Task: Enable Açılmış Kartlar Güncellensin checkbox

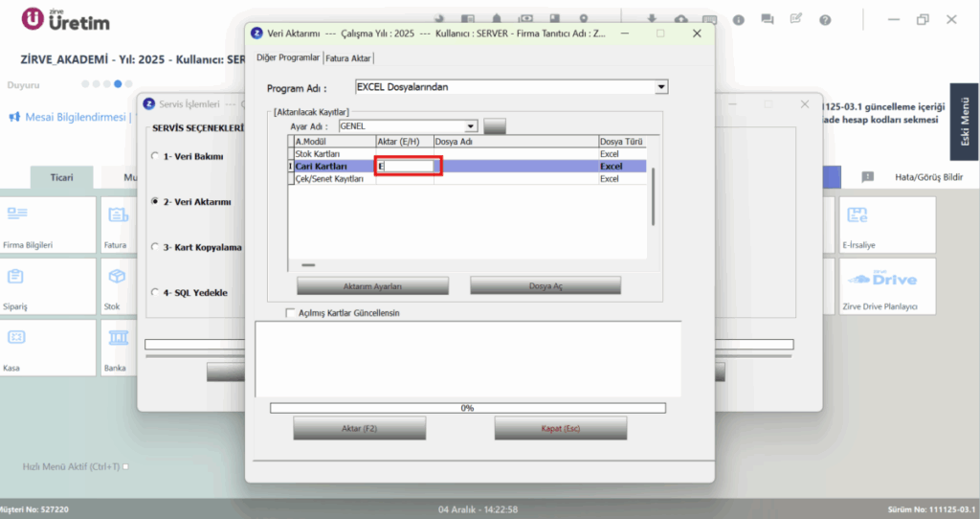Action: [290, 313]
